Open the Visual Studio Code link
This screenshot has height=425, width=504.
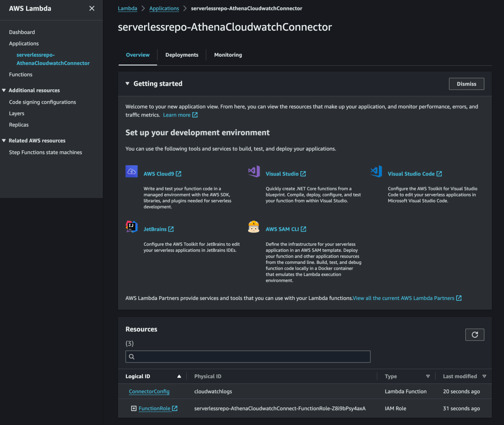[411, 174]
